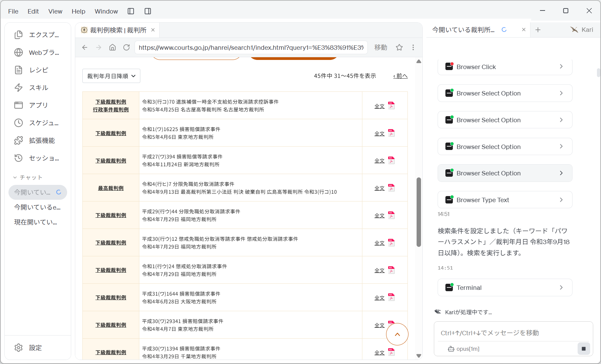Open 全文 for 令和1(ワ)16225 case
The width and height of the screenshot is (601, 364).
[x=379, y=133]
